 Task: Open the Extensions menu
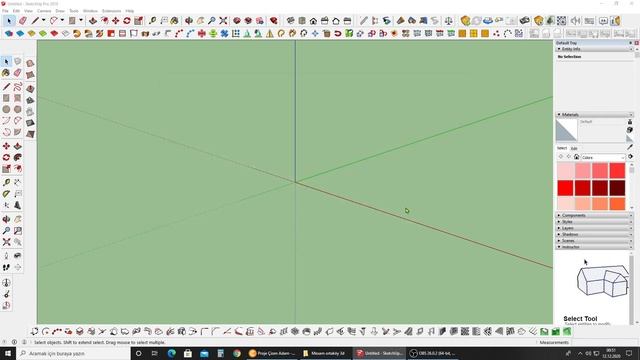(111, 11)
